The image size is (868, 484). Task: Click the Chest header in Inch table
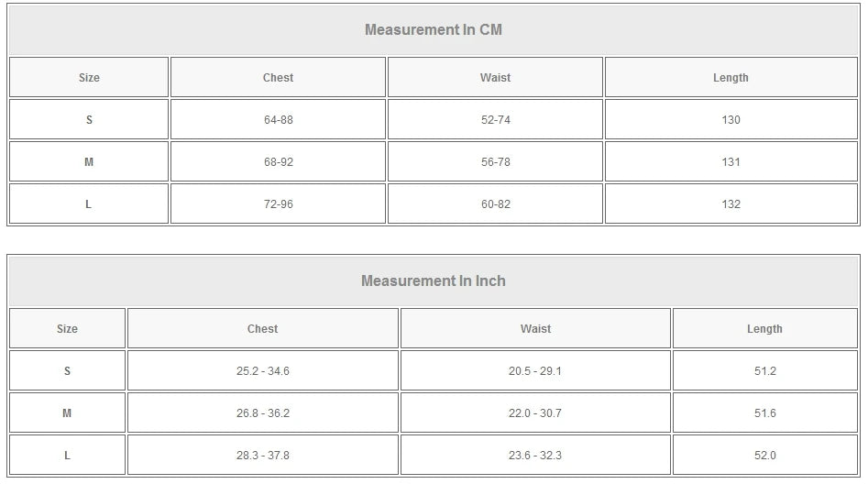click(262, 329)
